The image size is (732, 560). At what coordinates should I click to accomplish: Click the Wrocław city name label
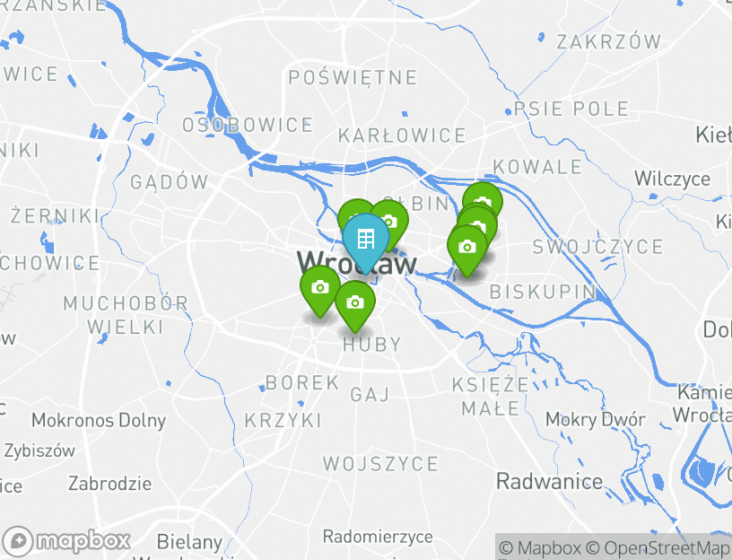(x=357, y=263)
